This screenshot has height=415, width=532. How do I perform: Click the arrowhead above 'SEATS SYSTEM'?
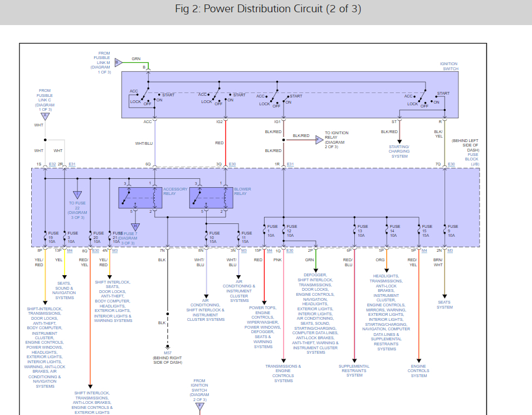pos(445,296)
